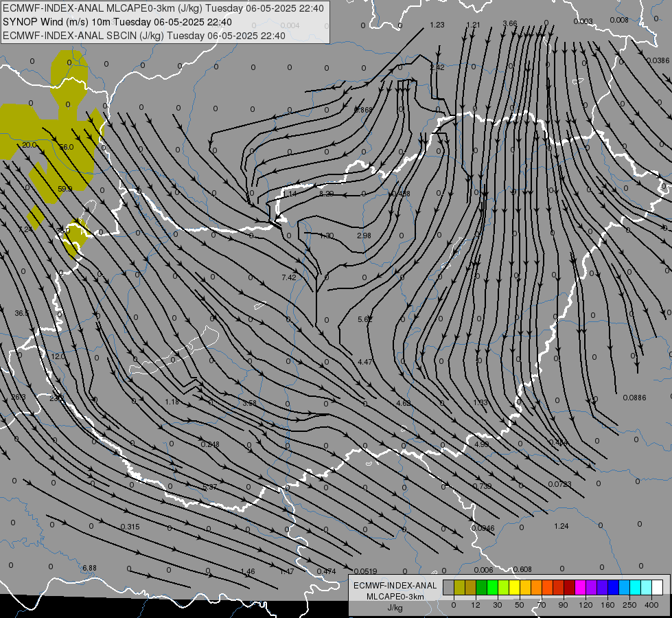Click legend tick label 70
Viewport: 672px width, 618px height.
pyautogui.click(x=542, y=605)
